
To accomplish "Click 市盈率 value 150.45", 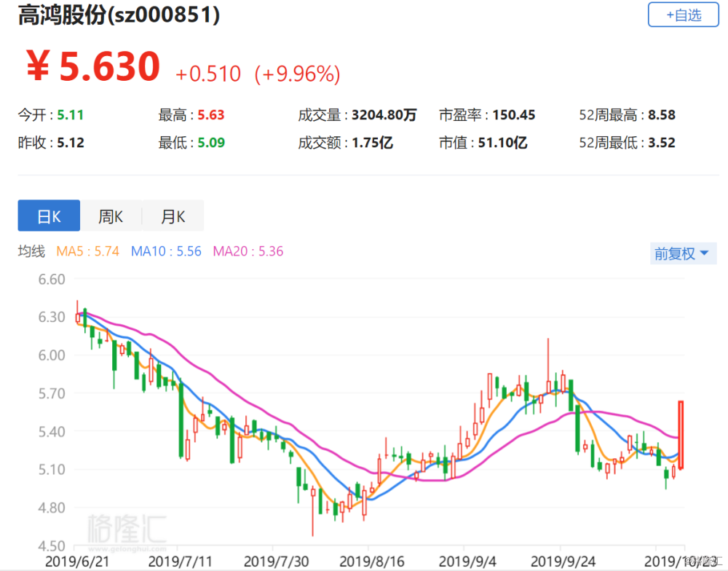I will pyautogui.click(x=513, y=115).
